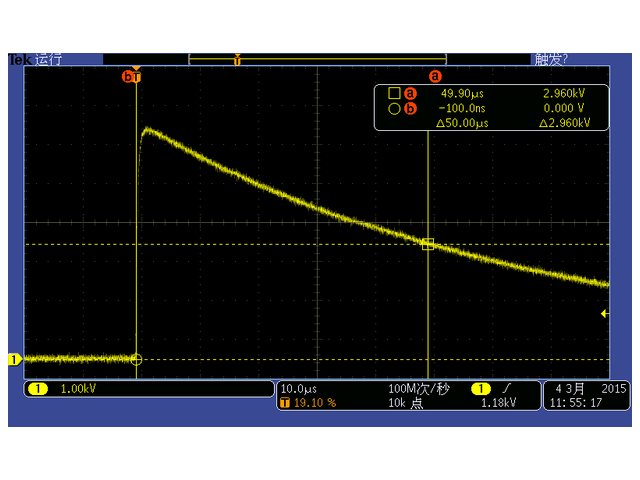The width and height of the screenshot is (640, 480).
Task: Click the yellow channel 1 badge in bottom left
Action: 38,389
